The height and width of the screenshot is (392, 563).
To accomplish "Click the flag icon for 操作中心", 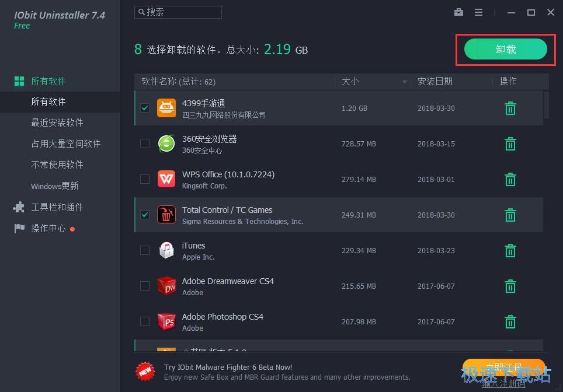I will coord(19,228).
